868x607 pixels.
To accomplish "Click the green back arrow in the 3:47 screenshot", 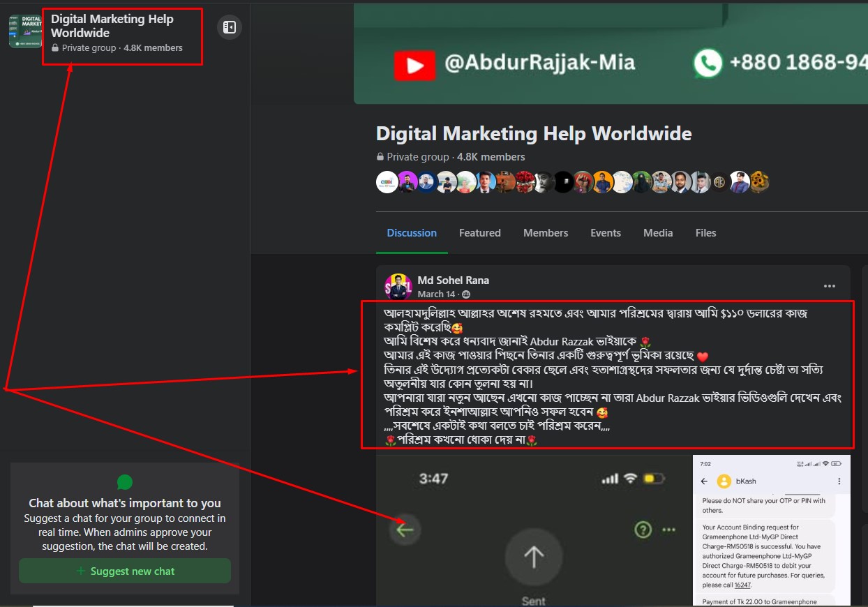I will coord(405,530).
